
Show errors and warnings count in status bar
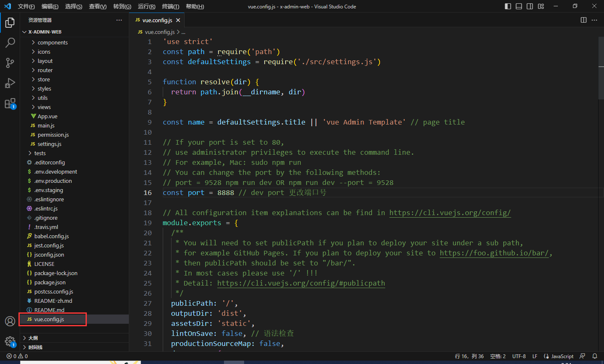(17, 356)
